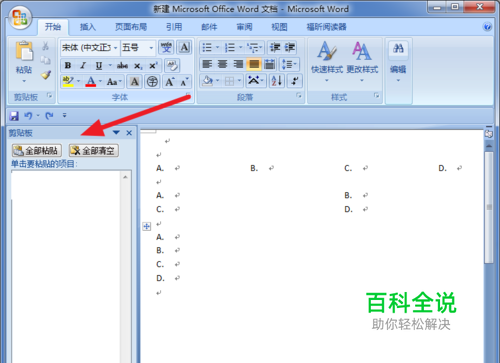This screenshot has width=500, height=363.
Task: Open the 开始 ribbon tab
Action: click(x=53, y=27)
